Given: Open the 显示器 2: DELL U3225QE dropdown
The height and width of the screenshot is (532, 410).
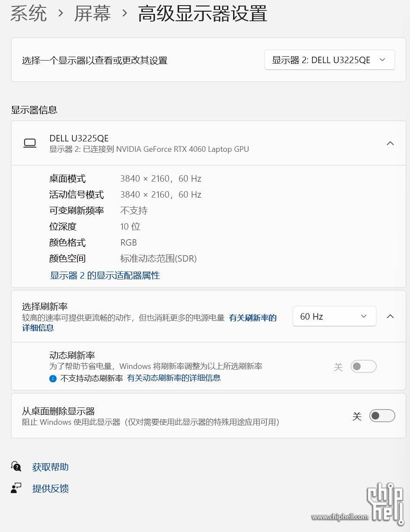Looking at the screenshot, I should pos(329,60).
